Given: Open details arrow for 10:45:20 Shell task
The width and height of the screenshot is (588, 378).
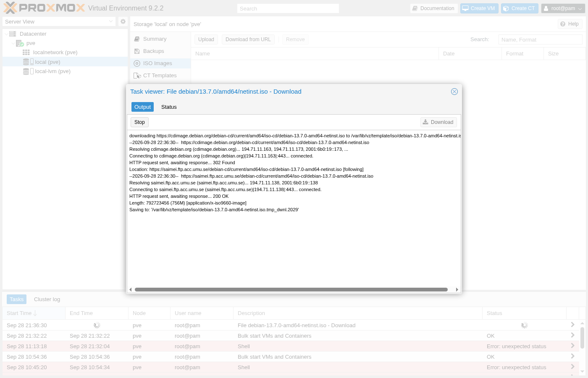Looking at the screenshot, I should pyautogui.click(x=572, y=367).
